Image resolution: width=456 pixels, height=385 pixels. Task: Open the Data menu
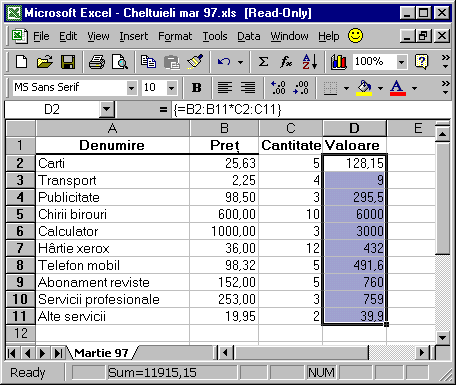[249, 36]
